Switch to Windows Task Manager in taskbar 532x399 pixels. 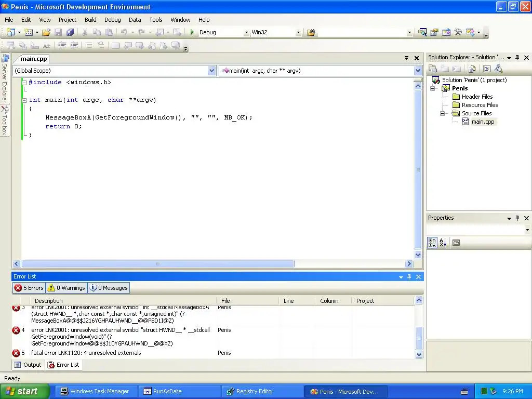(x=96, y=392)
